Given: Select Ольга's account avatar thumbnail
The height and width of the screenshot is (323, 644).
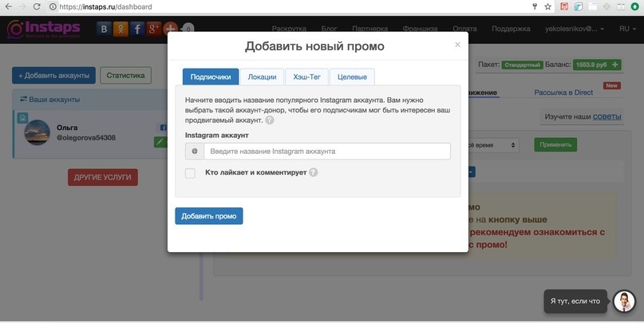Looking at the screenshot, I should (37, 132).
